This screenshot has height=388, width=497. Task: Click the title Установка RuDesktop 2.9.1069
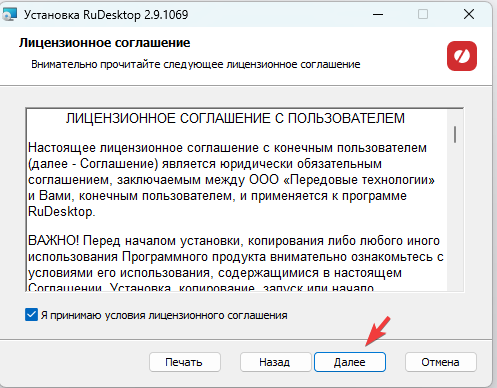tap(106, 15)
